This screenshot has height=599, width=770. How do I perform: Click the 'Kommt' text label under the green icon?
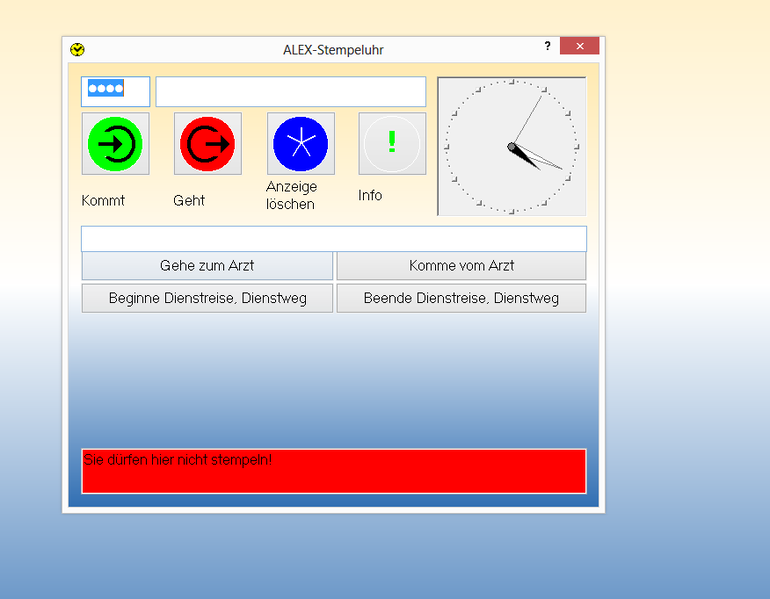point(103,200)
